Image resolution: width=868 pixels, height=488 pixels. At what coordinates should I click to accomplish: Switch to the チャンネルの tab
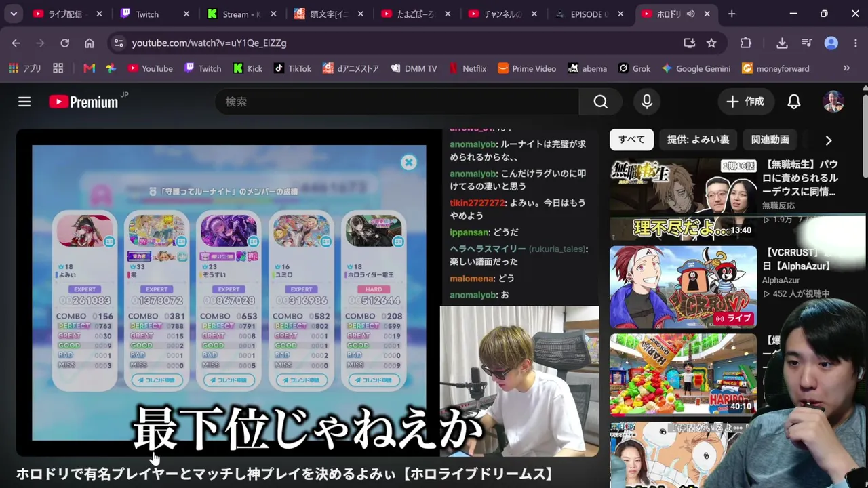pyautogui.click(x=502, y=14)
